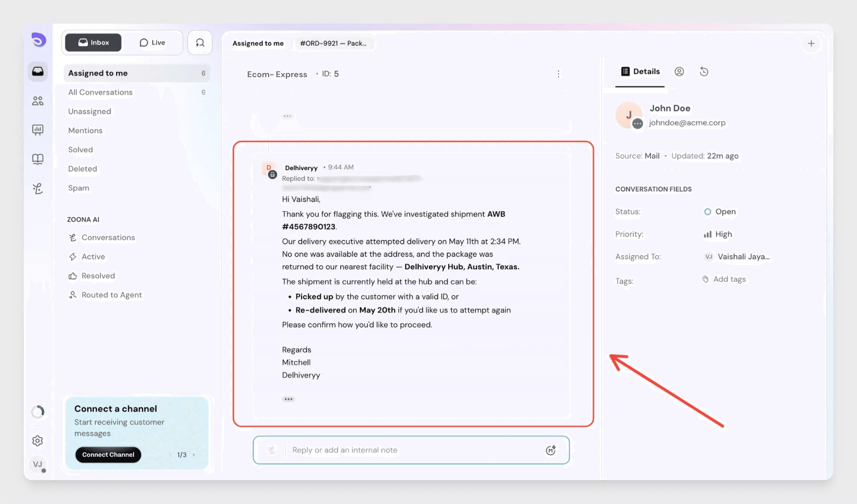Click John Doe contact avatar

click(629, 115)
